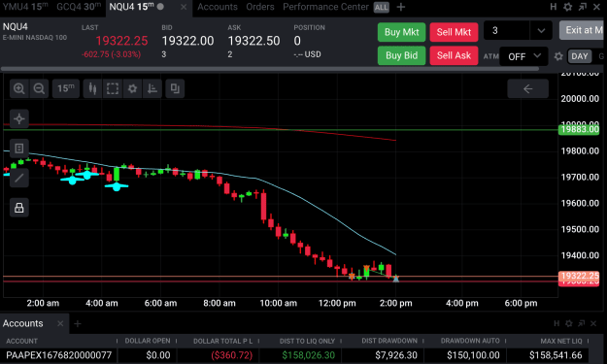Click the bid price 19322.00
The image size is (607, 364).
[187, 41]
